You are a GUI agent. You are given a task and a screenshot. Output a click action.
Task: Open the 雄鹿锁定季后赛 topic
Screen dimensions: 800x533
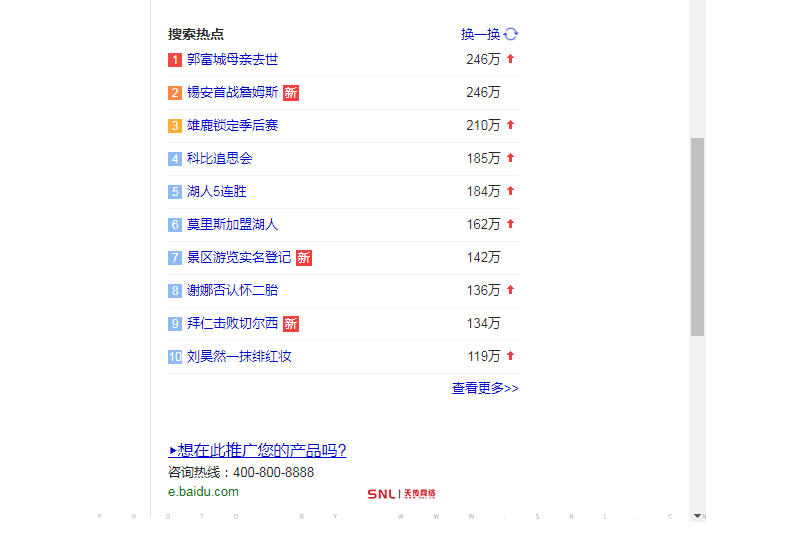(x=232, y=126)
